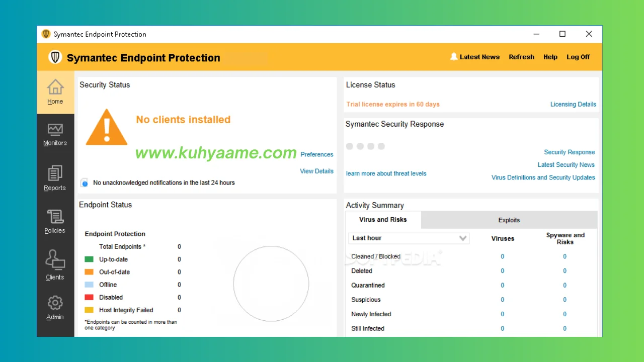Click Viruses count for Newly Infected
The image size is (644, 362).
pyautogui.click(x=502, y=314)
